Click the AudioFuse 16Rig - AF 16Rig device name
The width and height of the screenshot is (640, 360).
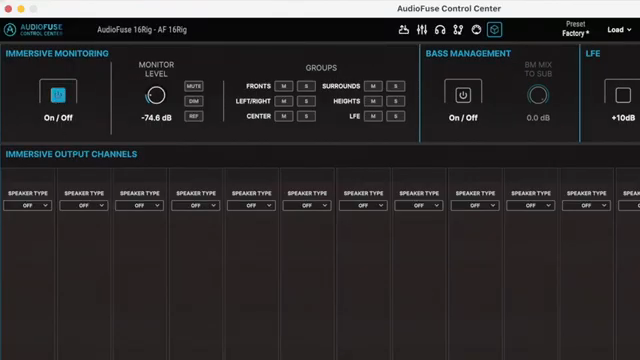(x=142, y=30)
